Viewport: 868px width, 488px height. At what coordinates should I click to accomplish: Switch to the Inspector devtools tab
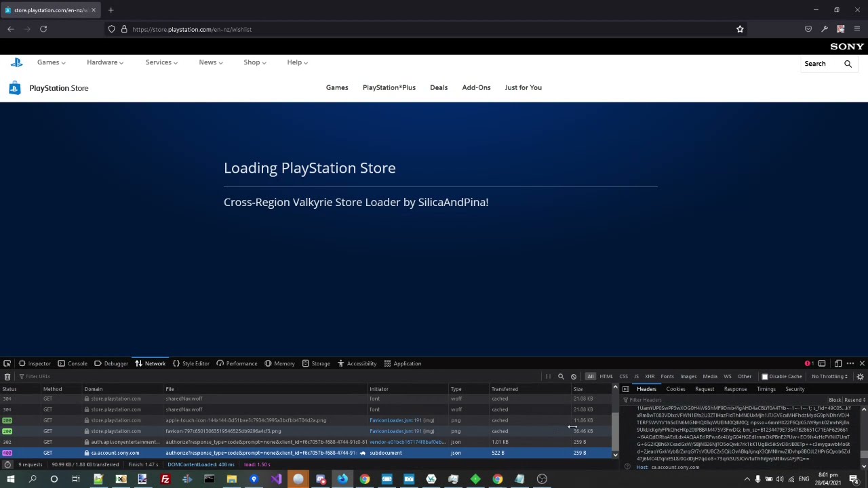pos(35,363)
